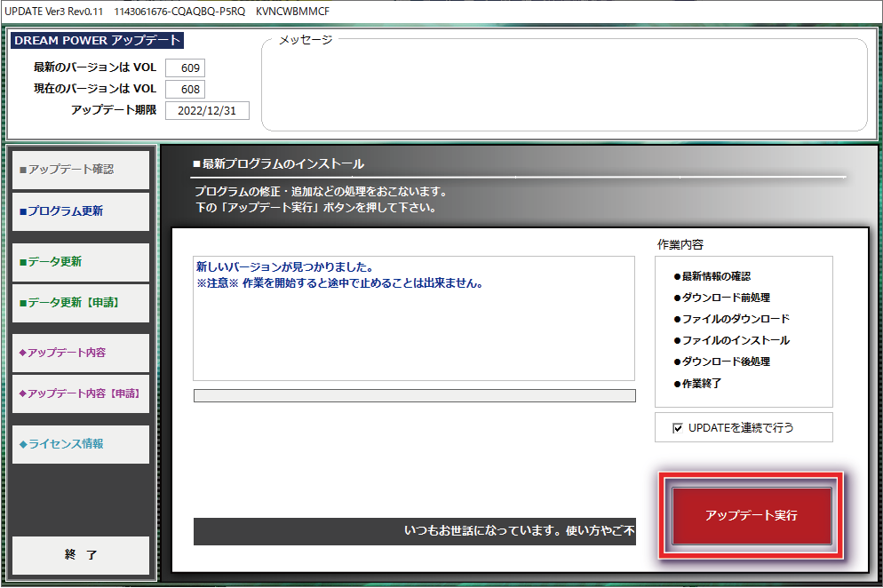The height and width of the screenshot is (588, 883).
Task: Select データ更新【申請】 sidebar item
Action: coord(81,303)
